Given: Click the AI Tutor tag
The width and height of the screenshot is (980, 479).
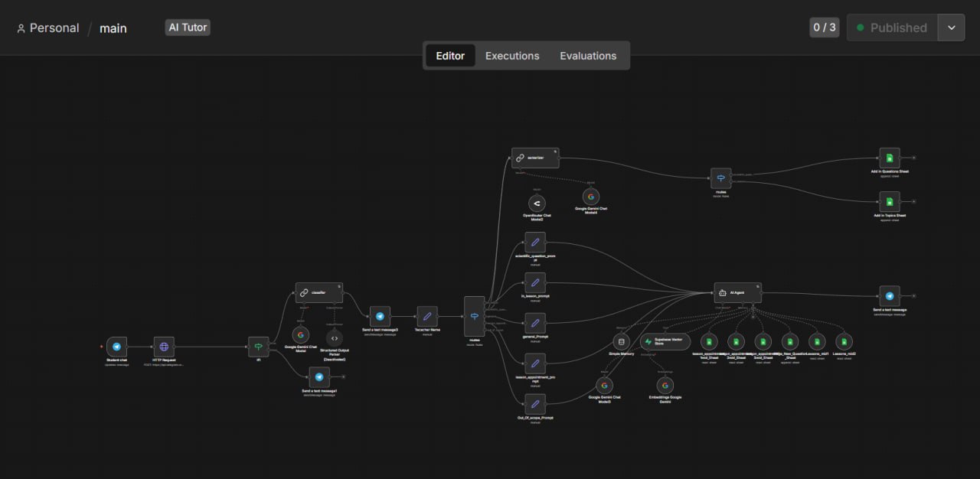Looking at the screenshot, I should click(188, 28).
